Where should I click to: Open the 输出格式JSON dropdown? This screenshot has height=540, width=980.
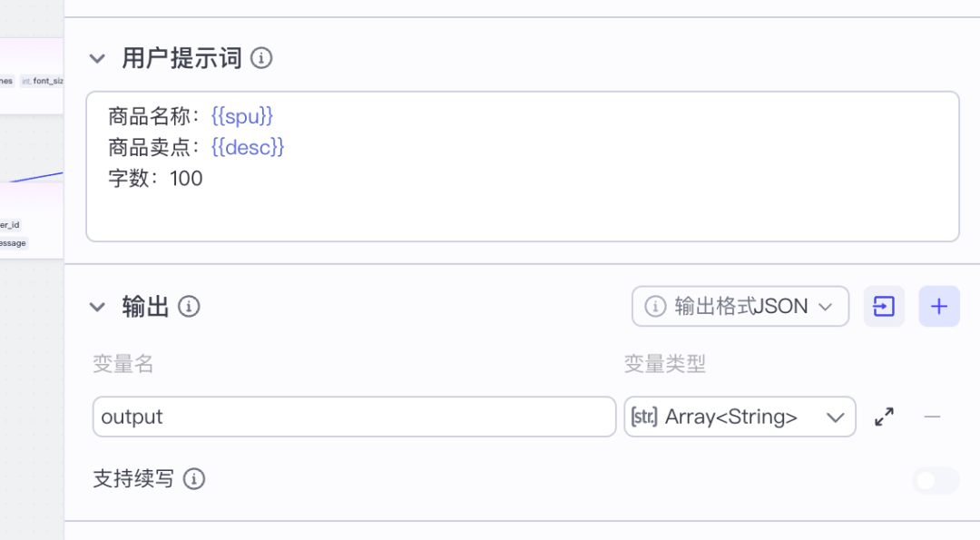740,307
